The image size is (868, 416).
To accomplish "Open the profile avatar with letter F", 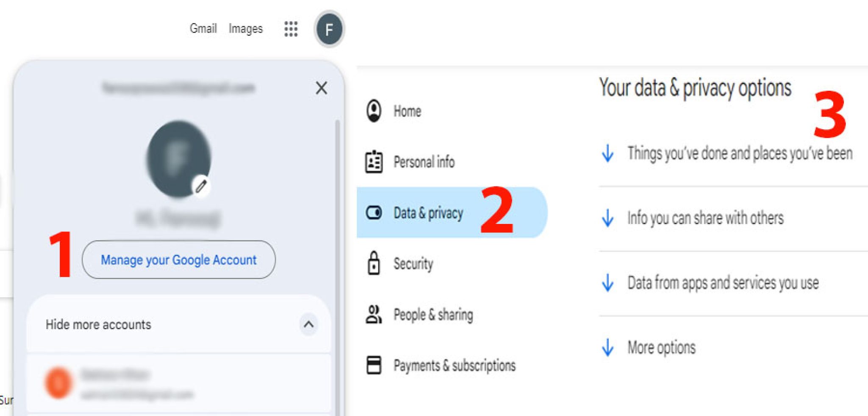I will 329,28.
